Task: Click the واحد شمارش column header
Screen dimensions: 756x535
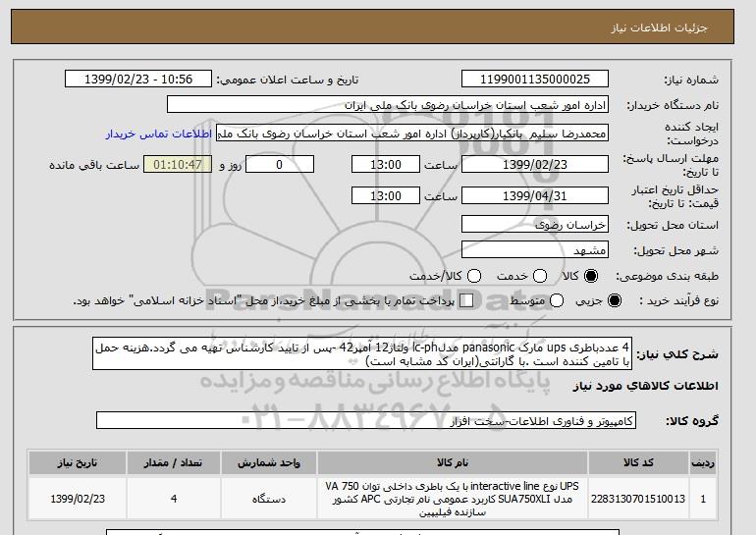Action: (x=269, y=462)
